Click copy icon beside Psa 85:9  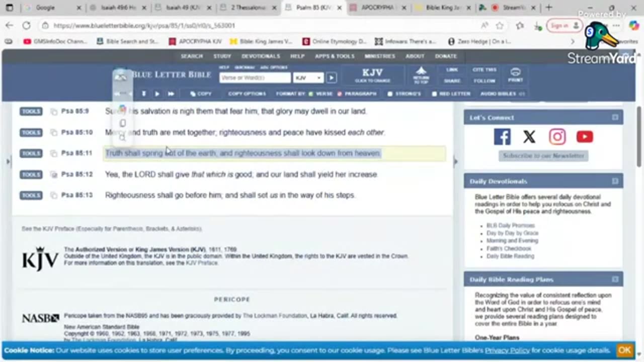tap(54, 112)
